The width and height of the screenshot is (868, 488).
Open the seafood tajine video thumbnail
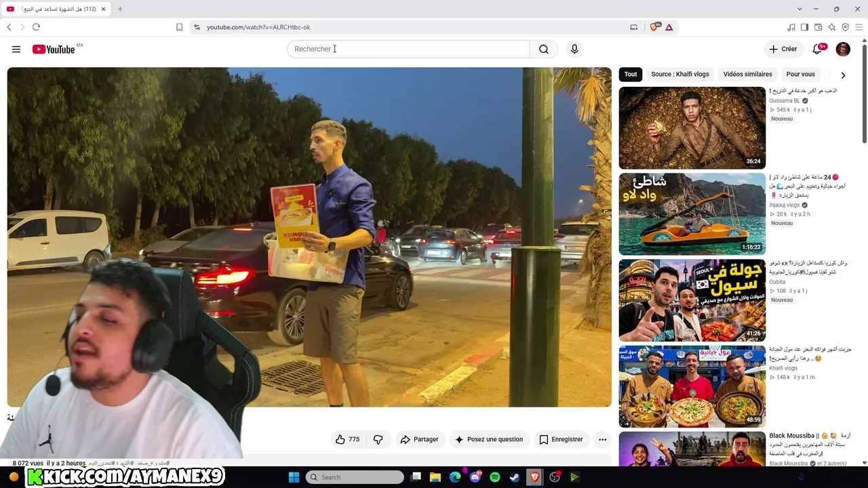[692, 386]
